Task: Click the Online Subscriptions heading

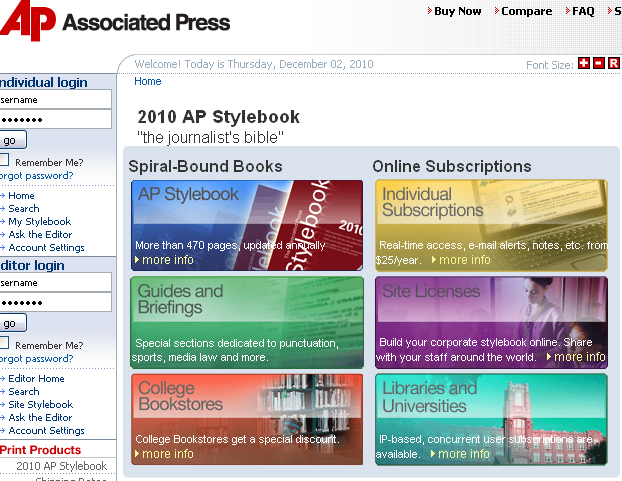Action: [452, 167]
